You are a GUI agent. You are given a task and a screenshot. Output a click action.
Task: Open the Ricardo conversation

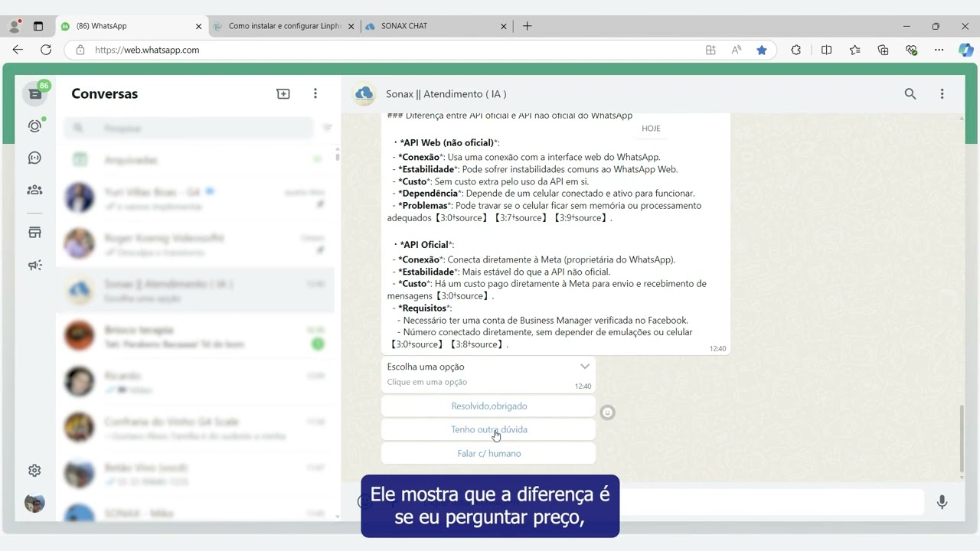(195, 383)
